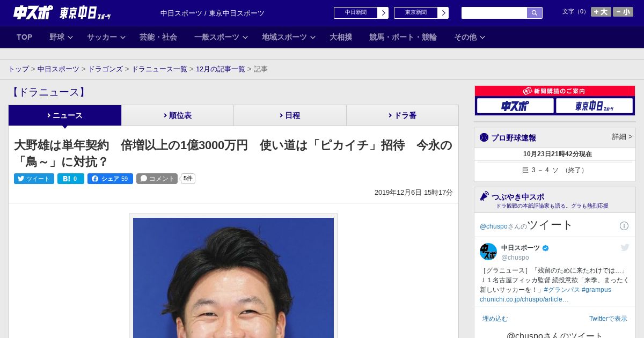This screenshot has width=644, height=338.
Task: Click the 2019年12月6日 15時17分 timestamp
Action: [x=414, y=193]
